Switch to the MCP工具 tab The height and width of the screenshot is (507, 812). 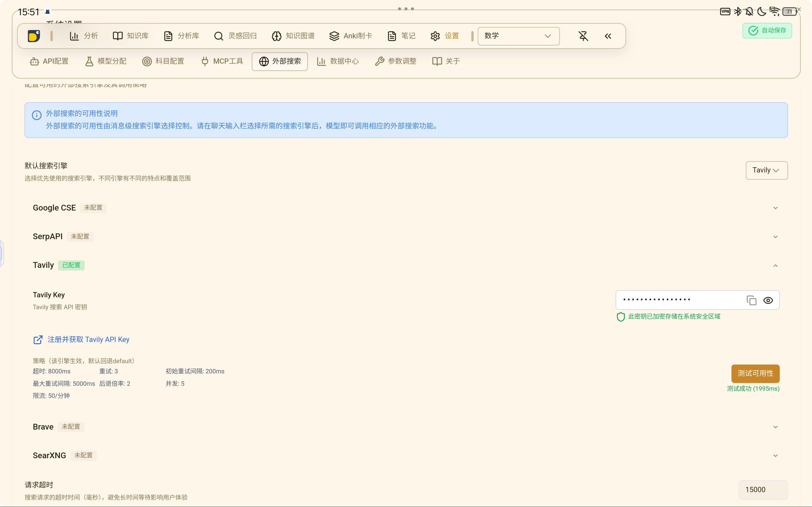click(x=222, y=61)
